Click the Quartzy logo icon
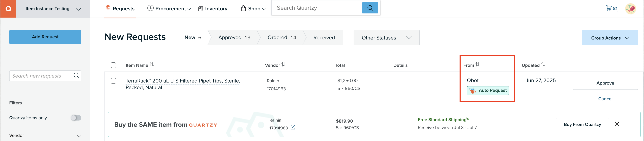Viewport: 644px width, 141px height. 8,9
